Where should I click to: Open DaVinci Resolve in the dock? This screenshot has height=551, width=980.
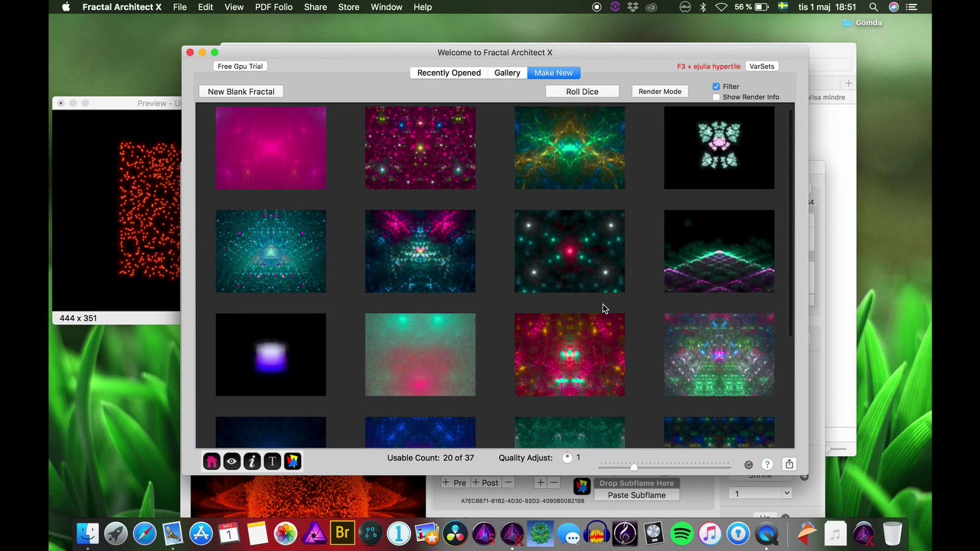456,533
